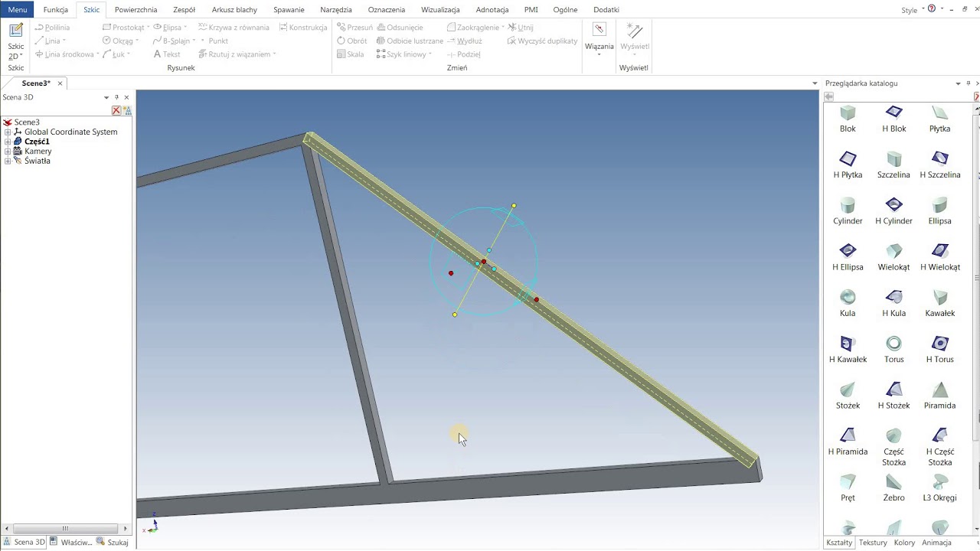Image resolution: width=980 pixels, height=551 pixels.
Task: Expand the Kamery tree node
Action: pyautogui.click(x=8, y=152)
